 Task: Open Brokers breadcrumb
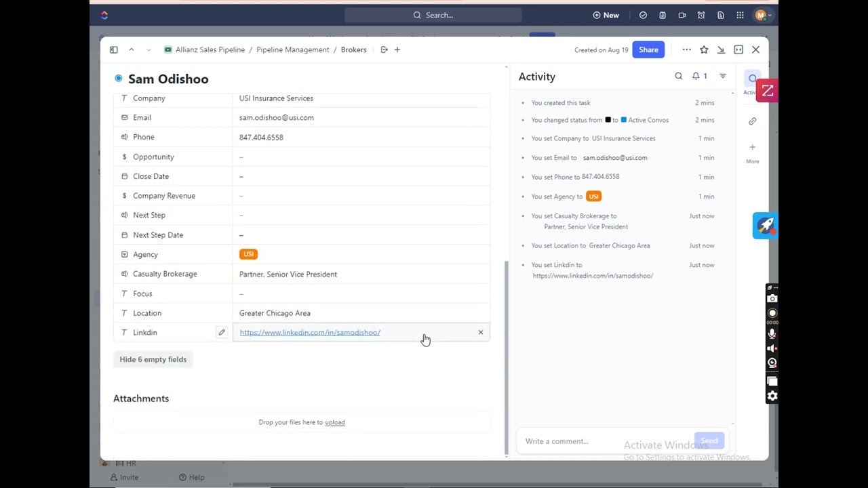click(353, 49)
